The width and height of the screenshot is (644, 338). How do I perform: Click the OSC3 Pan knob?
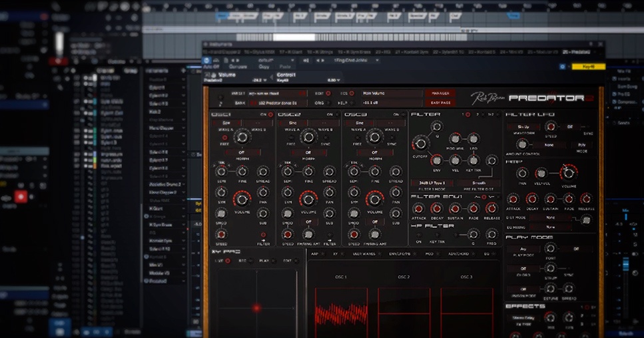coord(396,192)
